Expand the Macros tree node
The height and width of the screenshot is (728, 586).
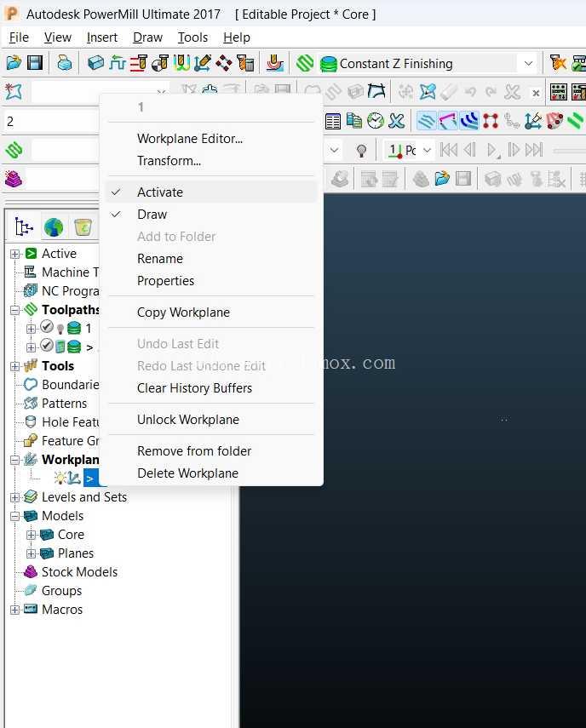14,610
